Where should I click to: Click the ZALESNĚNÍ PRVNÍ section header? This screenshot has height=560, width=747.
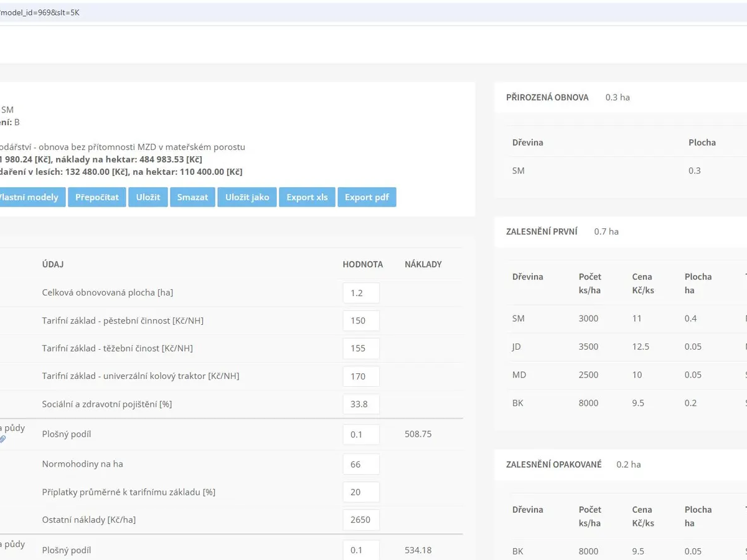[542, 231]
